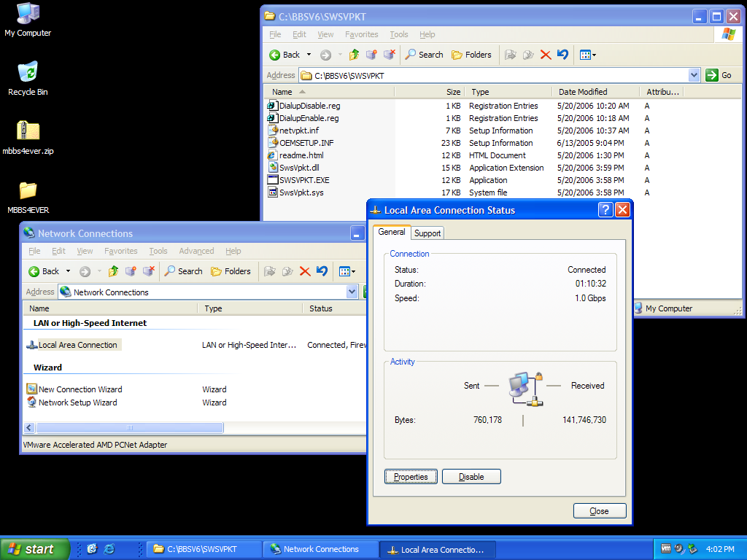This screenshot has width=747, height=560.
Task: Click the Start button on the taskbar
Action: click(34, 549)
